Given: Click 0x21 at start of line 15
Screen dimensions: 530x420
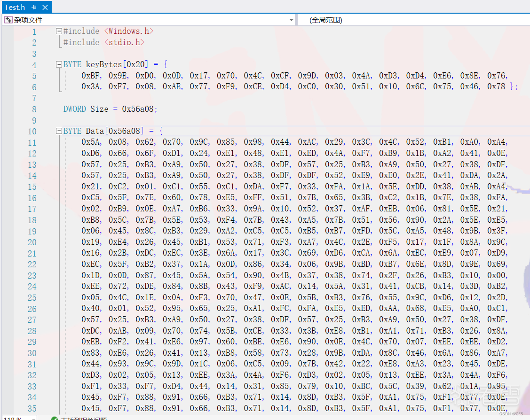Looking at the screenshot, I should 90,187.
